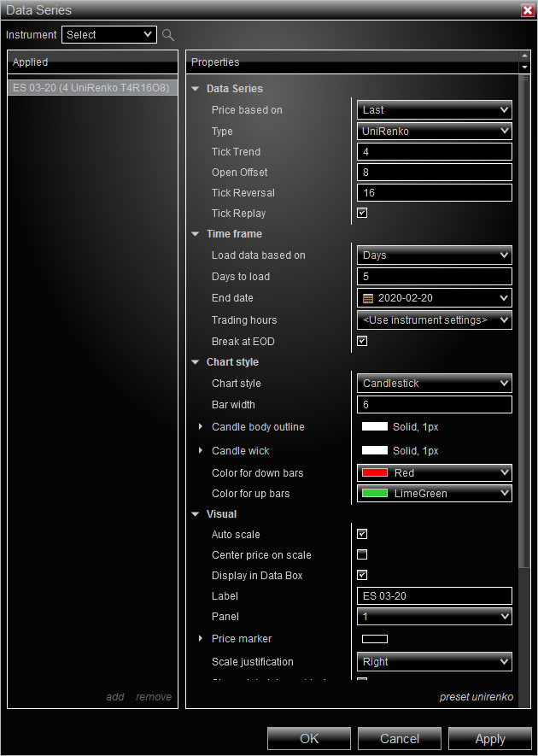Open the Panel dropdown

click(435, 616)
